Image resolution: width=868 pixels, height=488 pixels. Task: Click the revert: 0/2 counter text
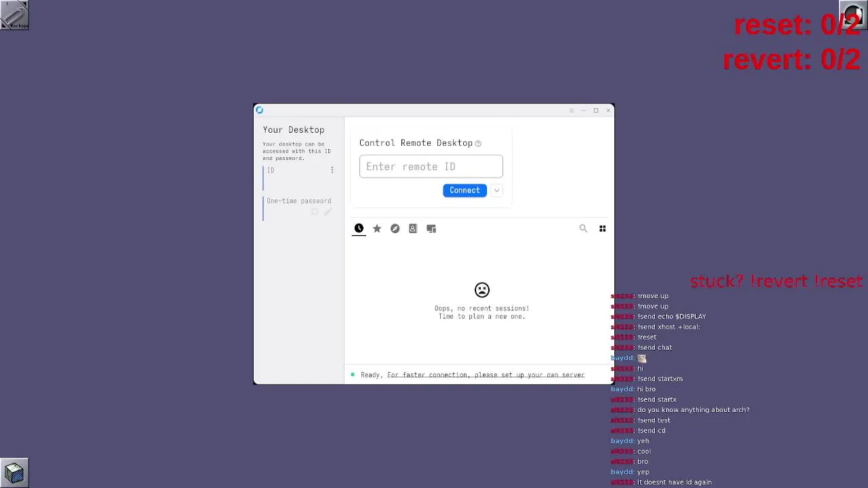[x=792, y=60]
